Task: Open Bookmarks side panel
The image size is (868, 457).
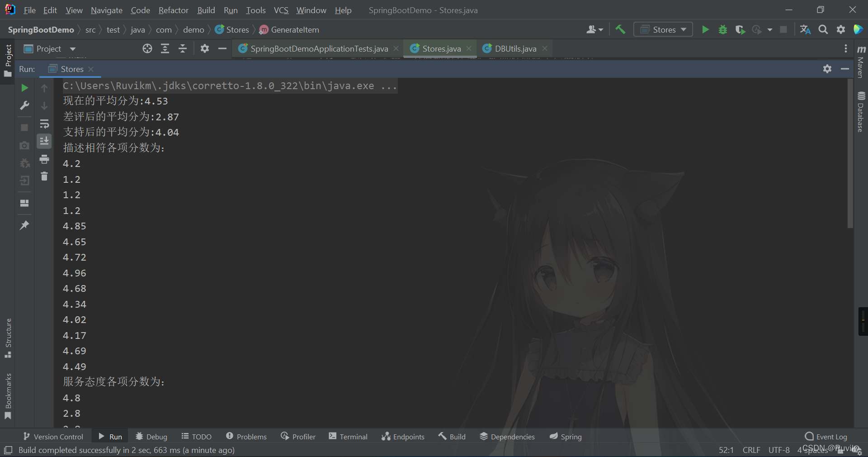Action: pos(8,396)
